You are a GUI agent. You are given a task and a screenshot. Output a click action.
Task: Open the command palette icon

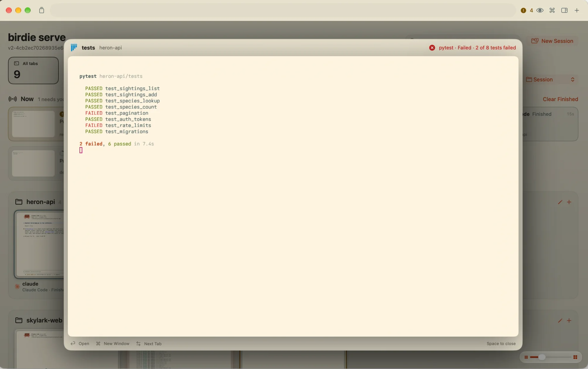(552, 10)
